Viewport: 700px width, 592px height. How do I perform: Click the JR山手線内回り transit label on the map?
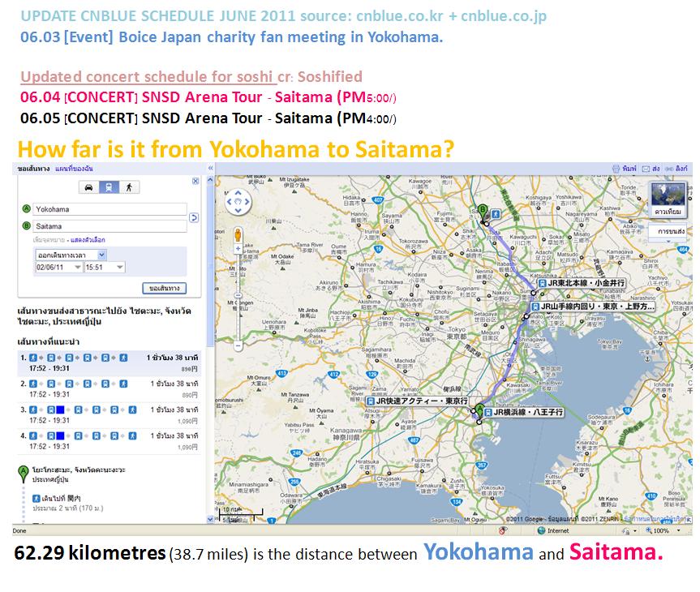point(592,307)
